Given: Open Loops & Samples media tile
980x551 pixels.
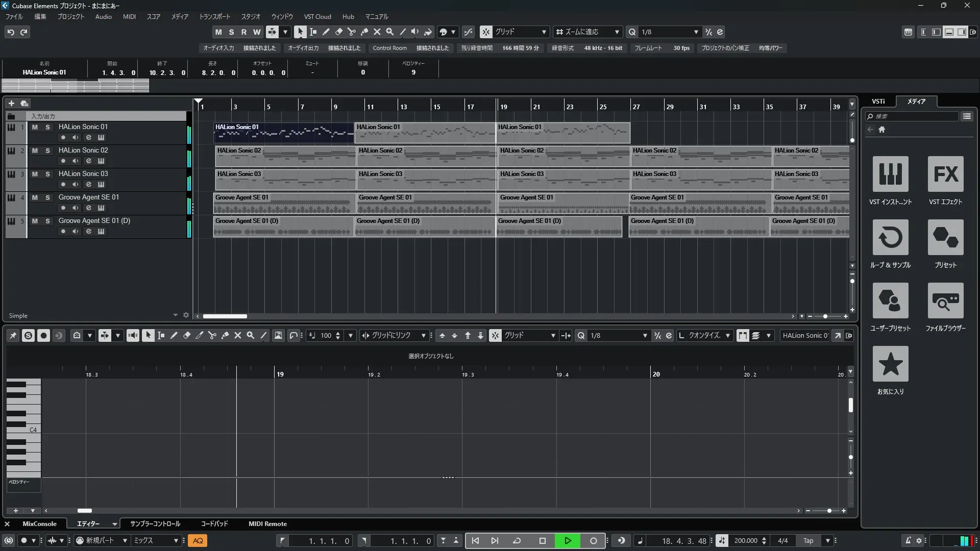Looking at the screenshot, I should [890, 237].
